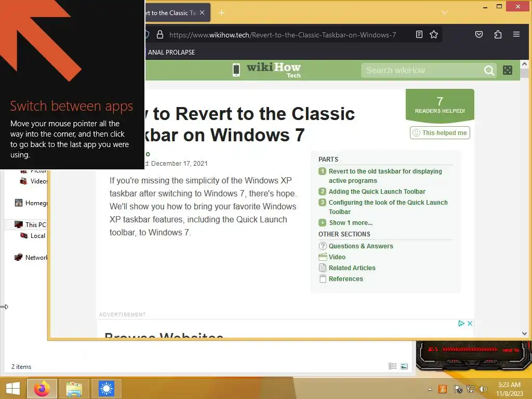This screenshot has width=532, height=399.
Task: Click page scrollbar up arrow
Action: click(x=525, y=64)
